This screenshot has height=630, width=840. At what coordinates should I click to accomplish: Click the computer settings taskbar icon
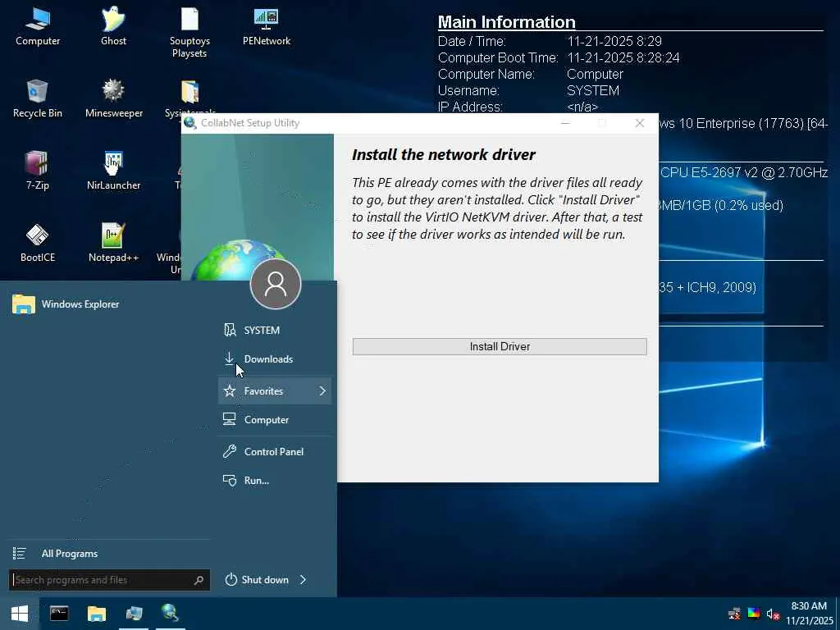pos(134,614)
